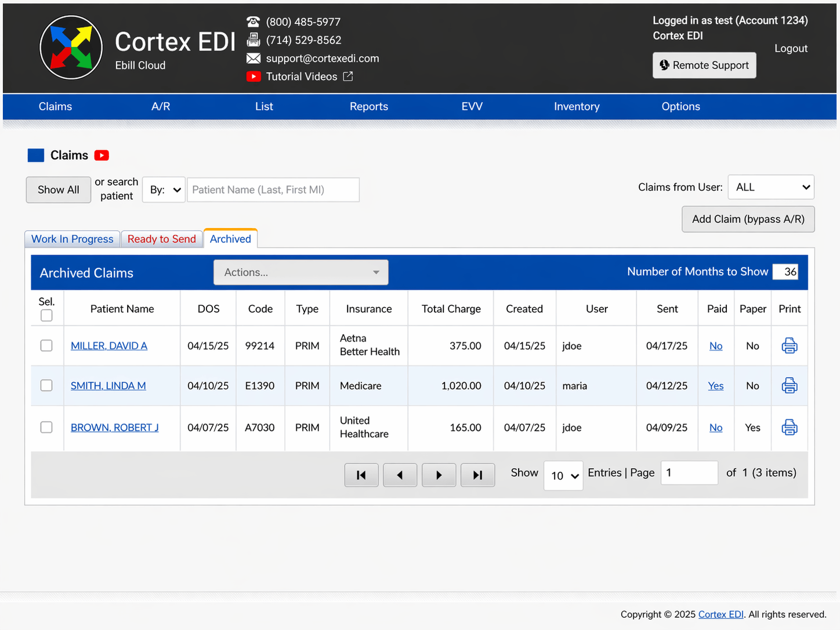Open the Reports menu

click(369, 107)
